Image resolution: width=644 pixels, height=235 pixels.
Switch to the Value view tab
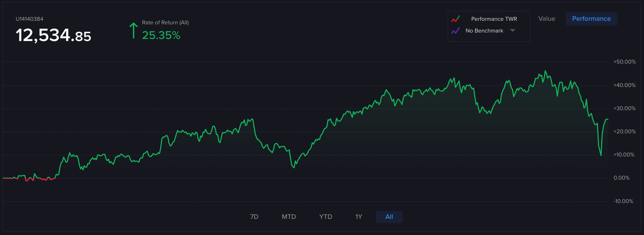[547, 19]
